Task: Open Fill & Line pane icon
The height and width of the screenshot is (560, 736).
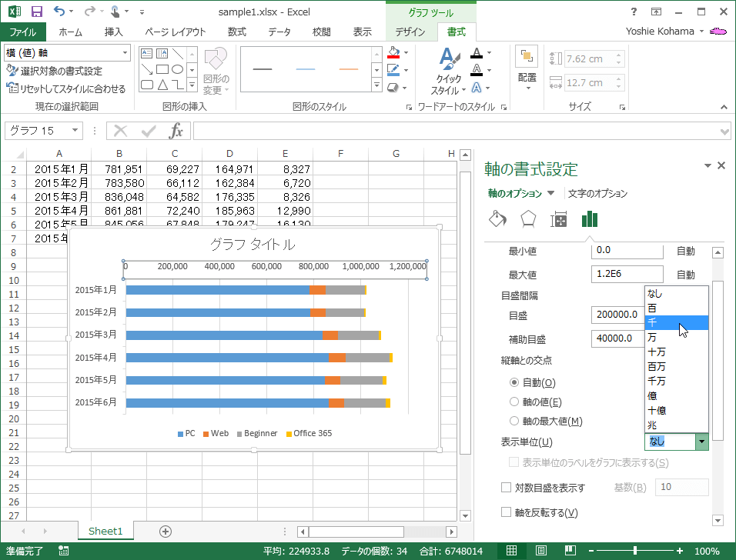Action: point(497,219)
